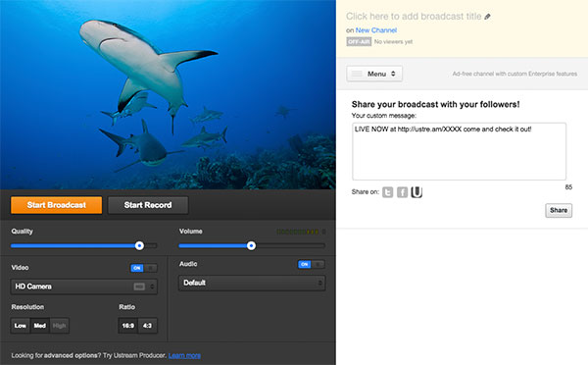
Task: Select High resolution
Action: click(x=59, y=326)
